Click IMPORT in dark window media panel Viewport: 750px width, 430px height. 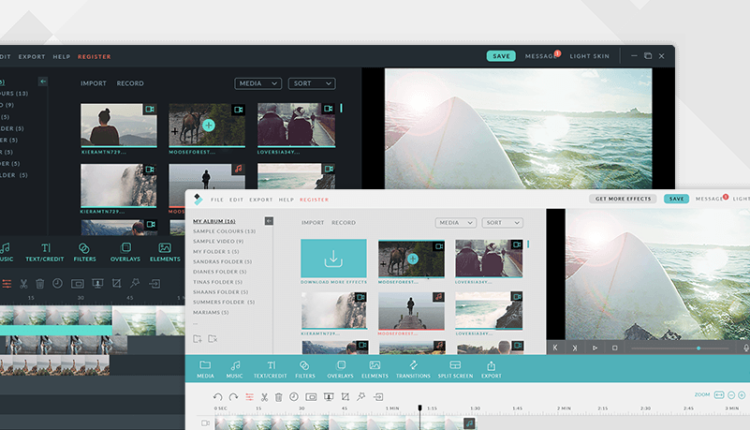(x=93, y=83)
